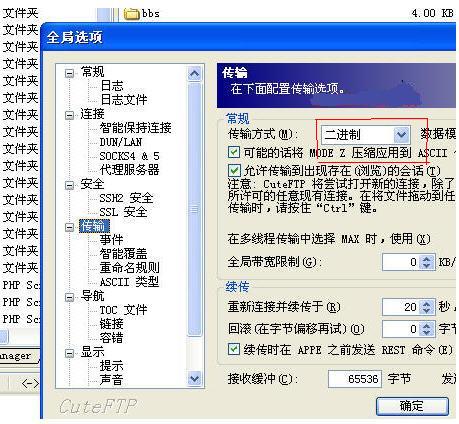Select 传输 category in tree

[x=94, y=226]
